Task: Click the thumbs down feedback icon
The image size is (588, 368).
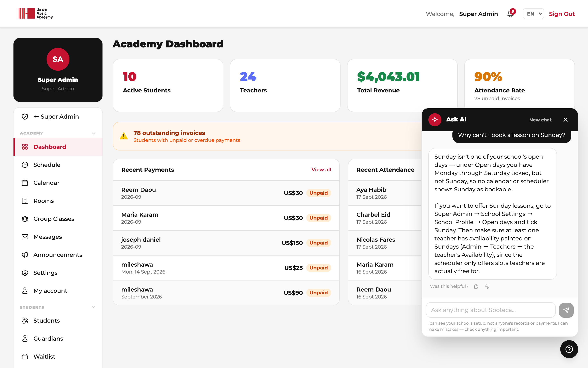Action: [x=487, y=286]
